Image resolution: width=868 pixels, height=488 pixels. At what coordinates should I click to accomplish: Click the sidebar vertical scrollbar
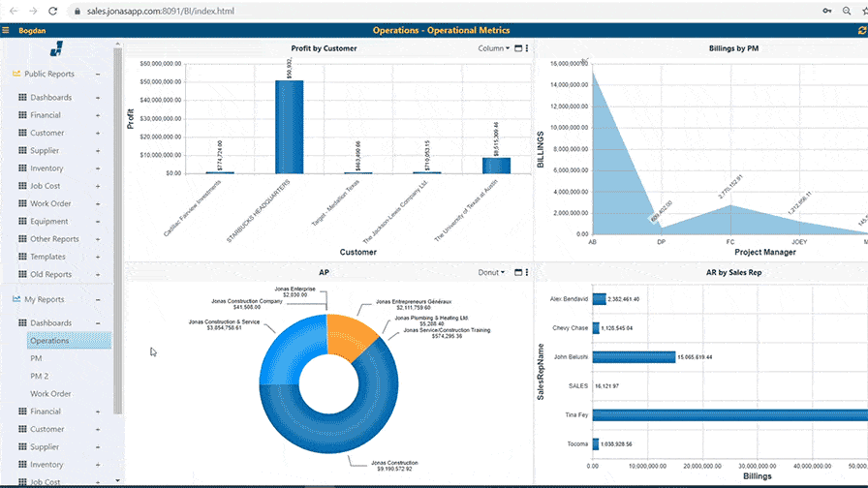tap(117, 230)
